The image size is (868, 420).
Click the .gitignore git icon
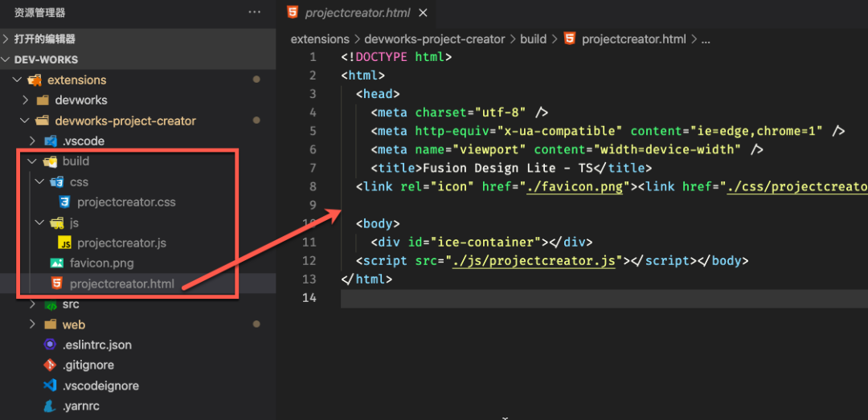coord(50,365)
